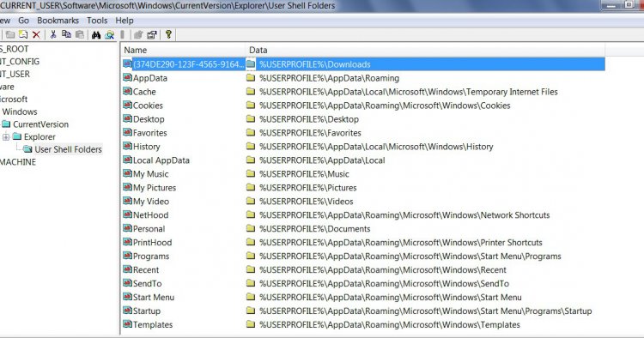Sort by the Data column header
The width and height of the screenshot is (644, 338).
click(x=425, y=50)
